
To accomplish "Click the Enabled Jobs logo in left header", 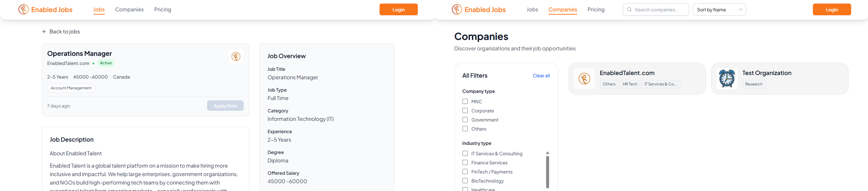I will (45, 9).
